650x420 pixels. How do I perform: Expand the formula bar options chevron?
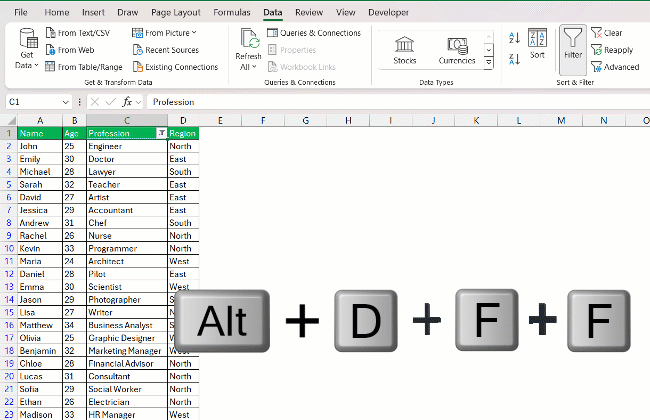tap(138, 102)
